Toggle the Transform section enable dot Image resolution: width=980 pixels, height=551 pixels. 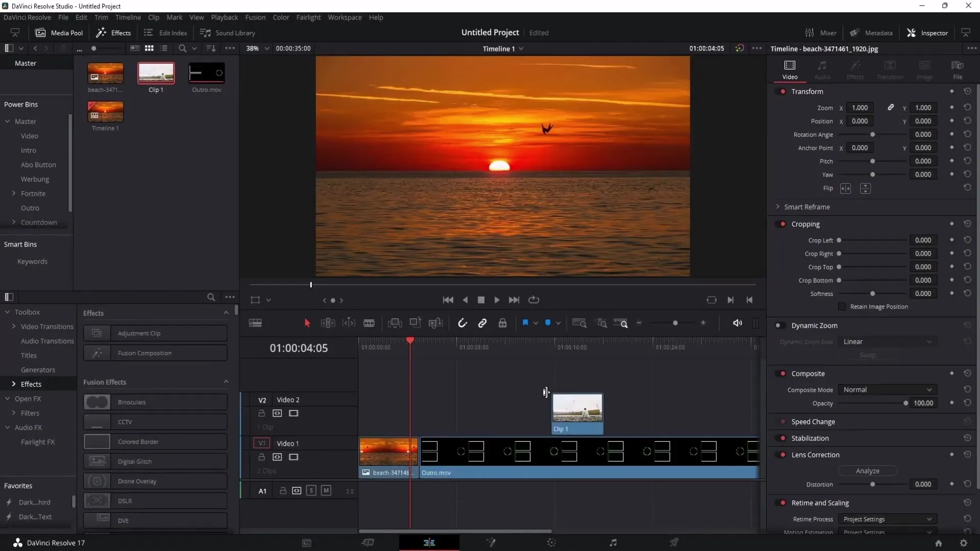[x=782, y=91]
